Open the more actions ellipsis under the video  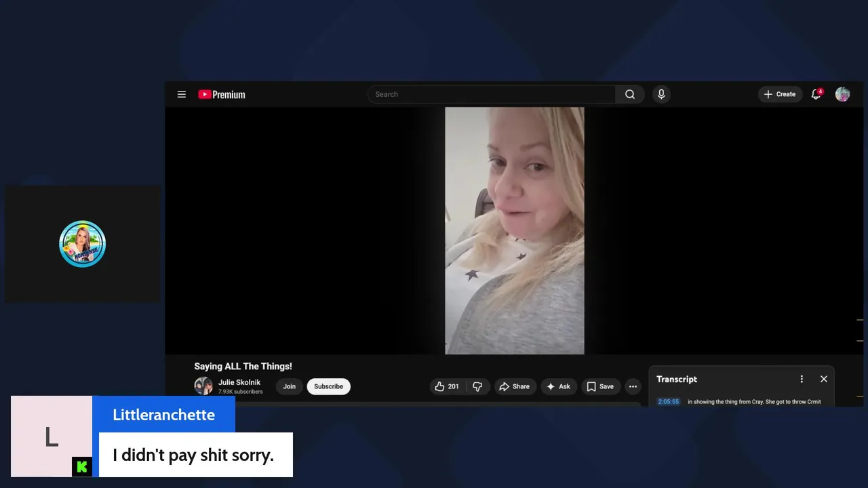coord(633,386)
